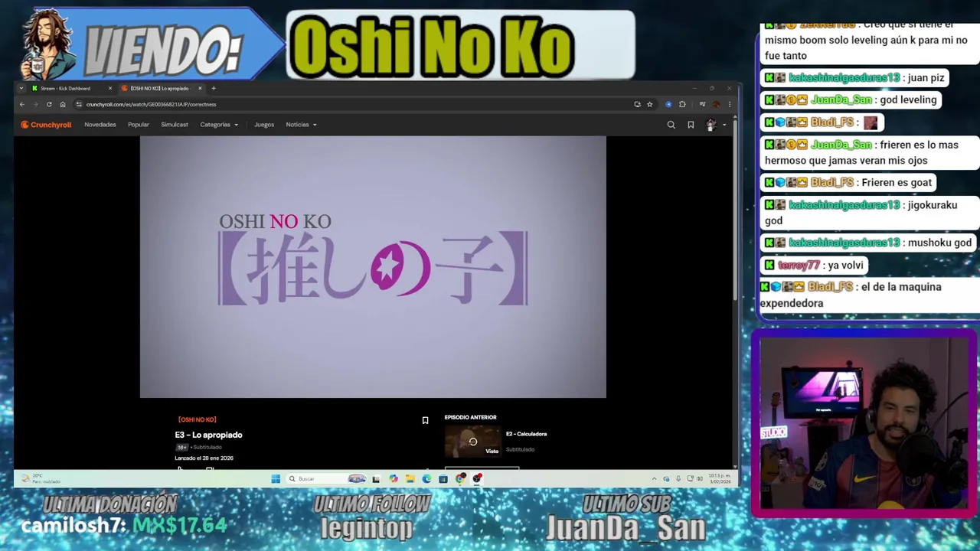This screenshot has height=551, width=980.
Task: Click the Buscar taskbar search box
Action: tap(325, 479)
